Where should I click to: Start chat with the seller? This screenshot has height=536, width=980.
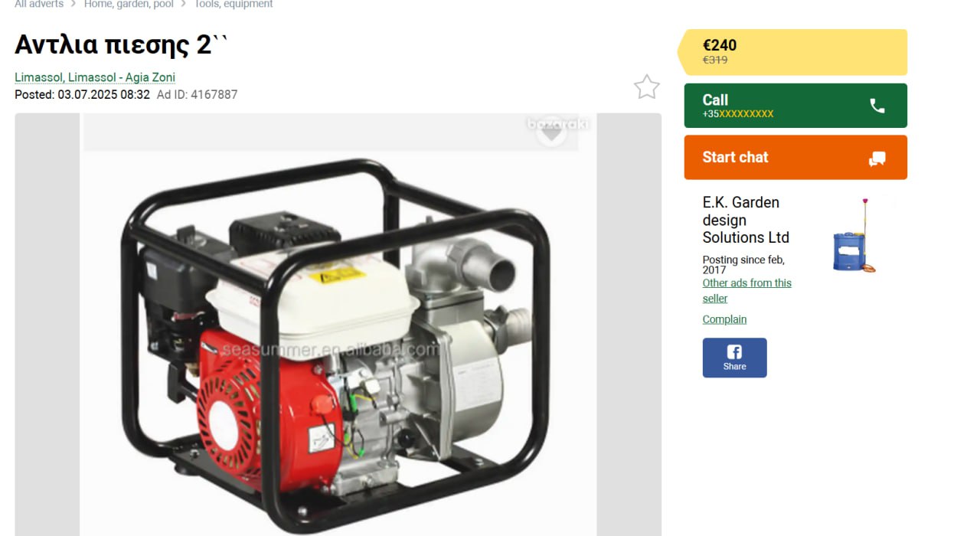click(x=795, y=158)
